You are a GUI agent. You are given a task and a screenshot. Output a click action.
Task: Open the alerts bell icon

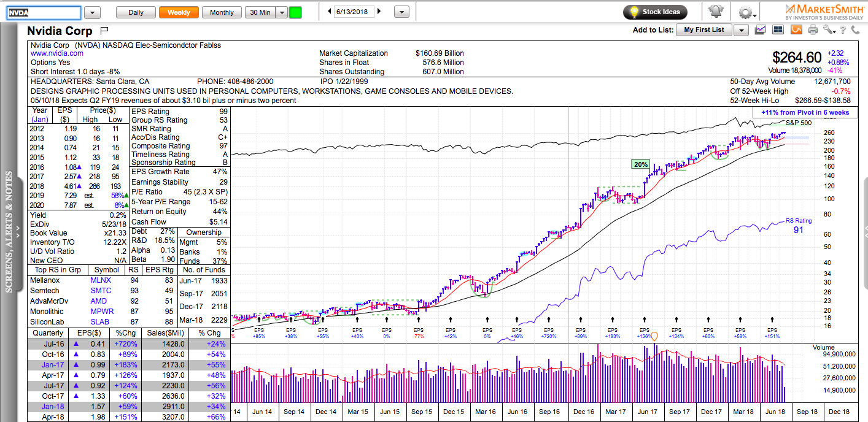(x=715, y=12)
